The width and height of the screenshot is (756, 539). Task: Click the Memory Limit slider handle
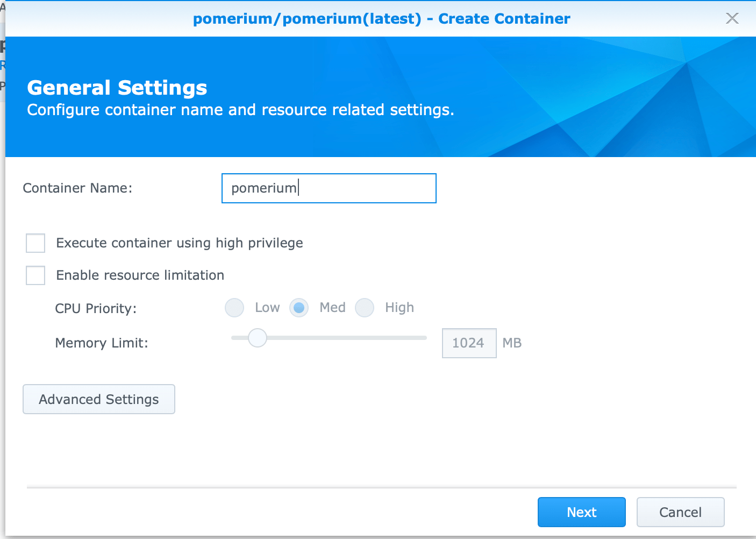[257, 338]
